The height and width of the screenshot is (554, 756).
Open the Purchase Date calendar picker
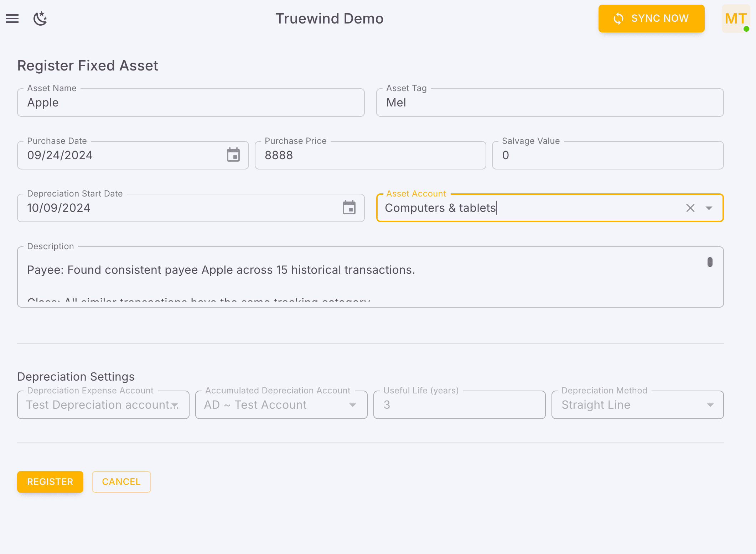tap(233, 155)
